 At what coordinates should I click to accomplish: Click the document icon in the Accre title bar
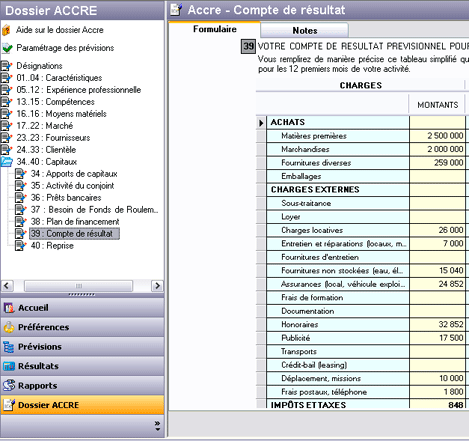point(176,10)
